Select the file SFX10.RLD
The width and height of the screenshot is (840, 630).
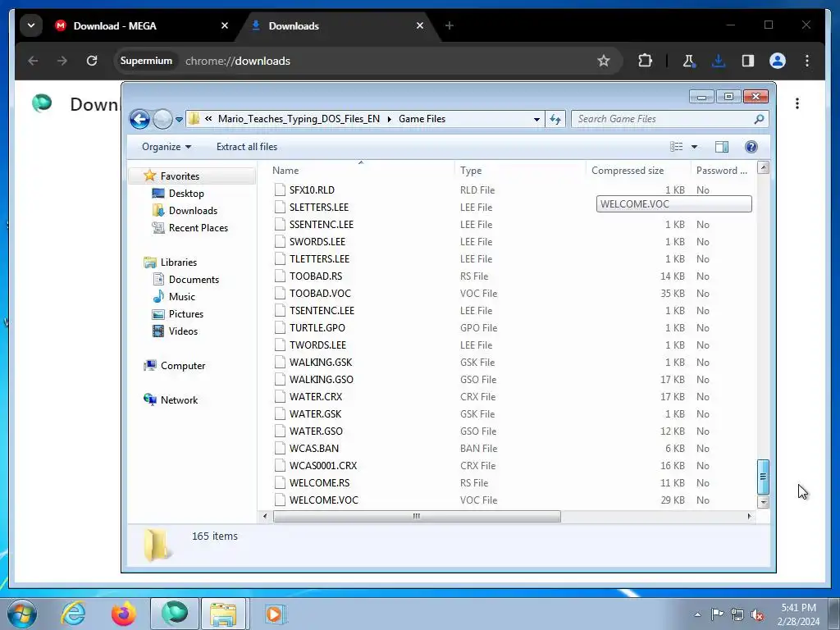(312, 190)
